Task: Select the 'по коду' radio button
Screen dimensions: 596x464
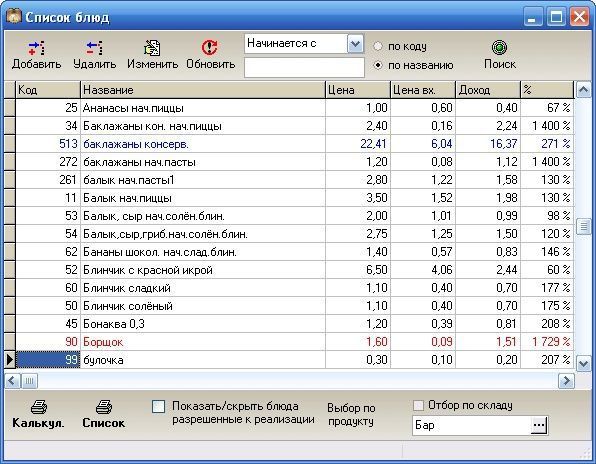Action: click(x=377, y=46)
